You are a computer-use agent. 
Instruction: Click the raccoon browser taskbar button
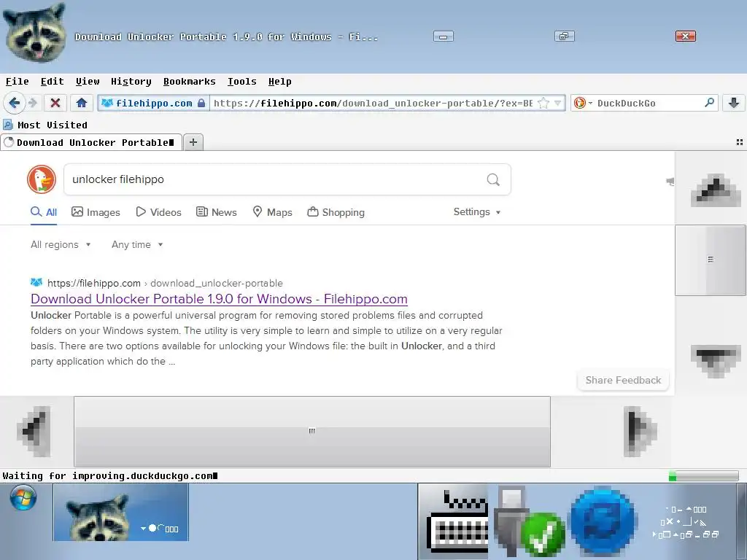tap(121, 513)
